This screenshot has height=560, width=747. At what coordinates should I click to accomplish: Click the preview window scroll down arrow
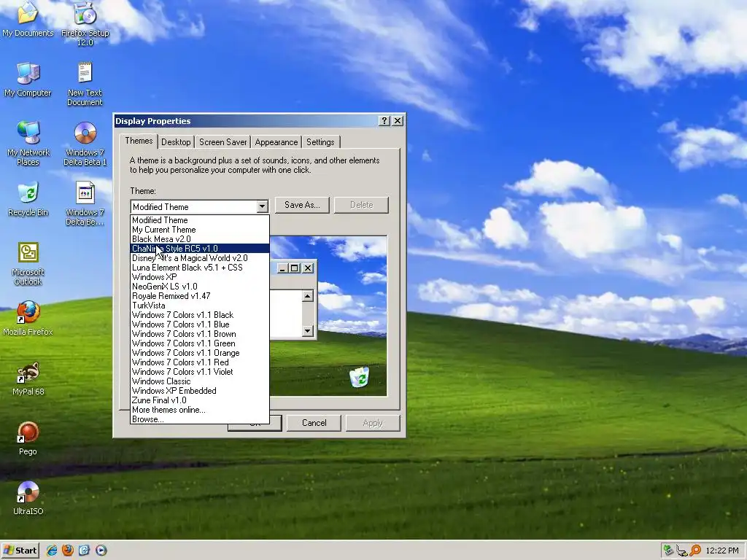(308, 330)
